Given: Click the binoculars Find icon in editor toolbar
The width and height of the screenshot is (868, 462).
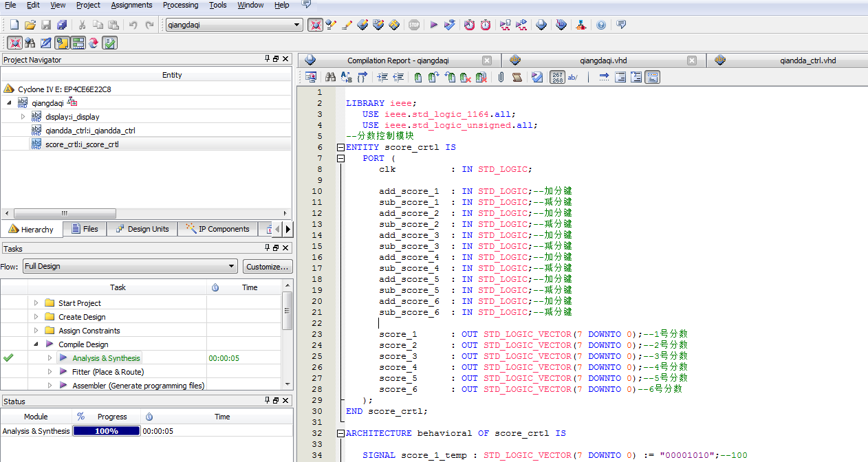Looking at the screenshot, I should (x=331, y=77).
